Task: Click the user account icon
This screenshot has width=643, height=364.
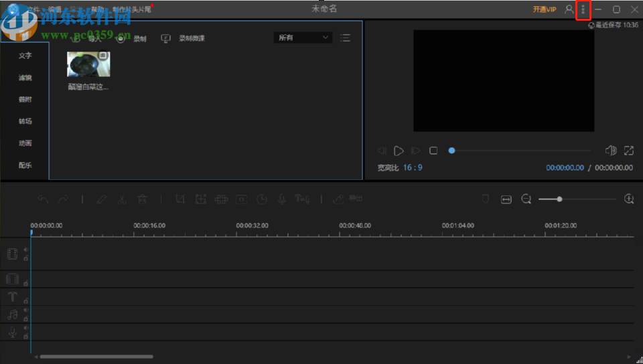Action: (569, 9)
